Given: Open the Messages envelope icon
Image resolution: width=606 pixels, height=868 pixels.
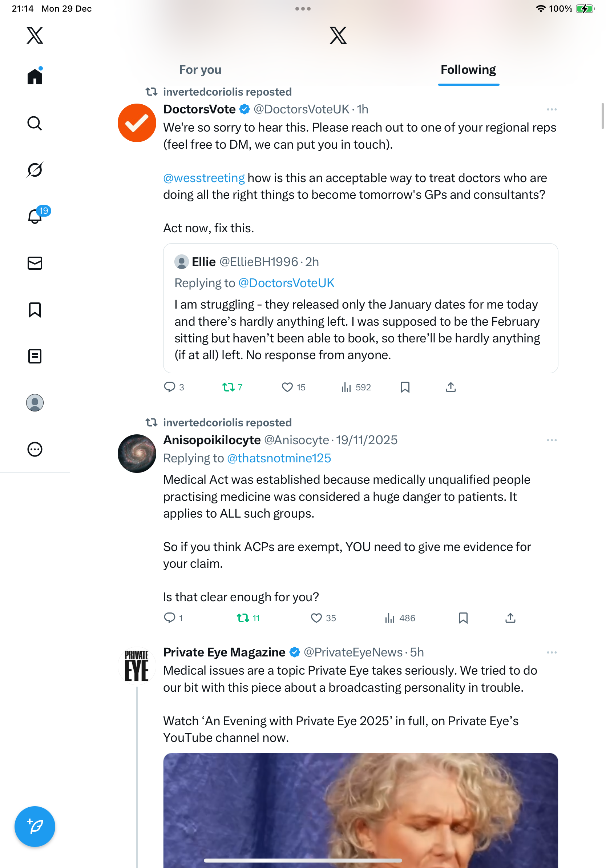Looking at the screenshot, I should [35, 263].
